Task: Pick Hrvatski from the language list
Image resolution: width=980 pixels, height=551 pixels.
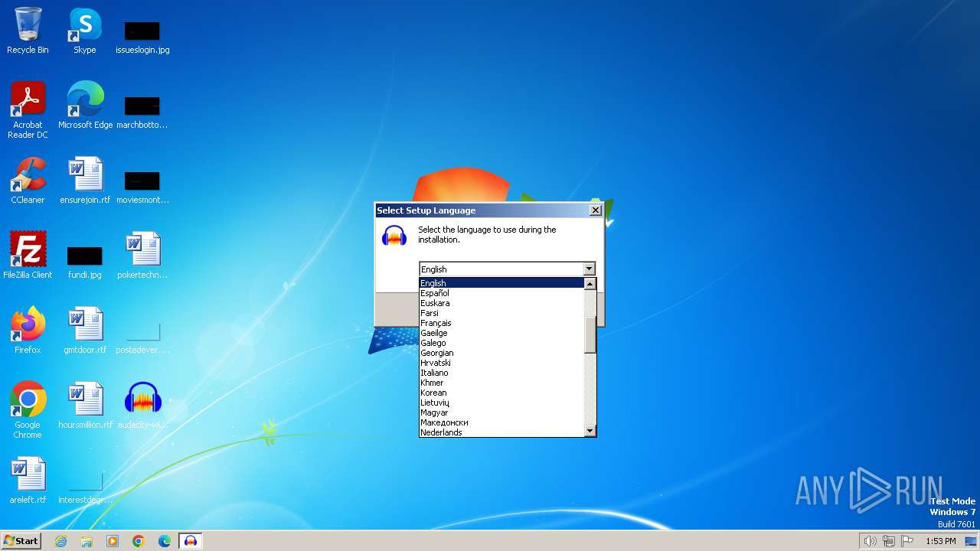Action: 501,363
